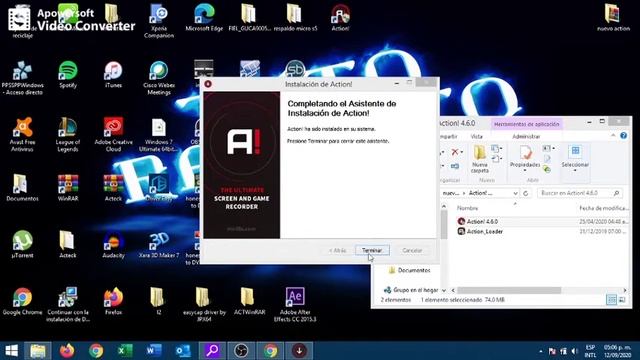Show hidden system tray icons

pyautogui.click(x=541, y=351)
